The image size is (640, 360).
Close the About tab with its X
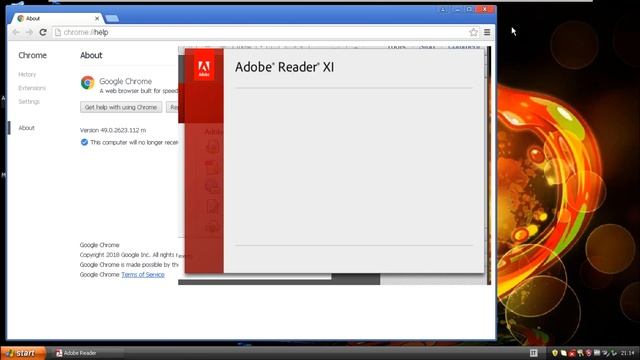(x=97, y=18)
